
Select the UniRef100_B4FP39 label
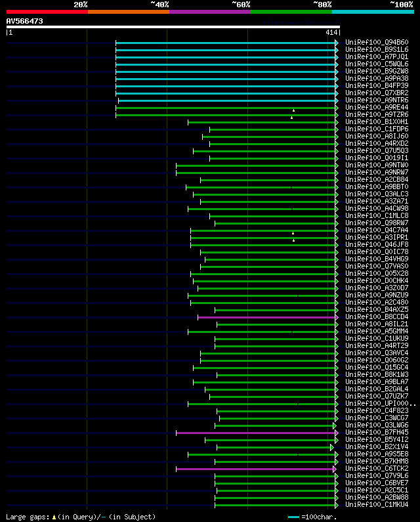(377, 85)
